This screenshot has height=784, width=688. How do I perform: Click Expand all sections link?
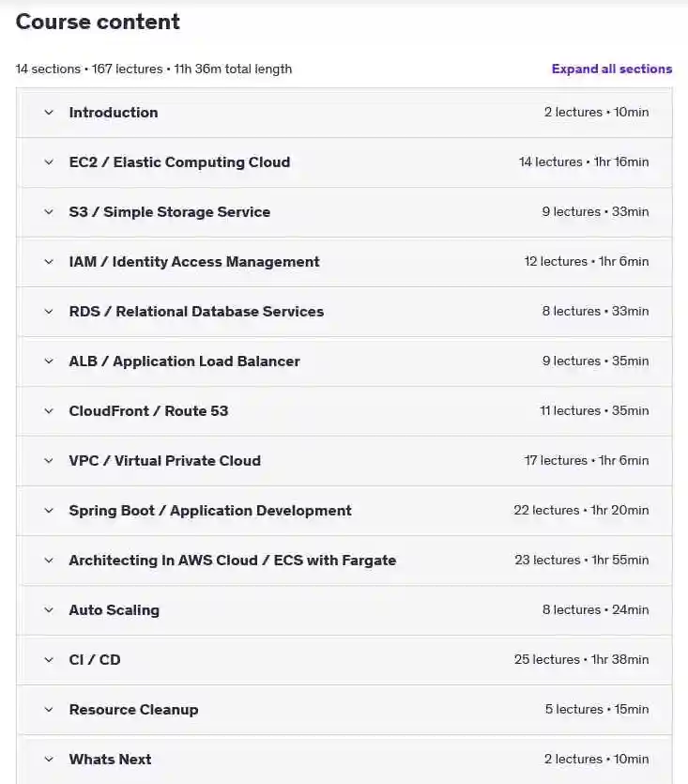611,69
